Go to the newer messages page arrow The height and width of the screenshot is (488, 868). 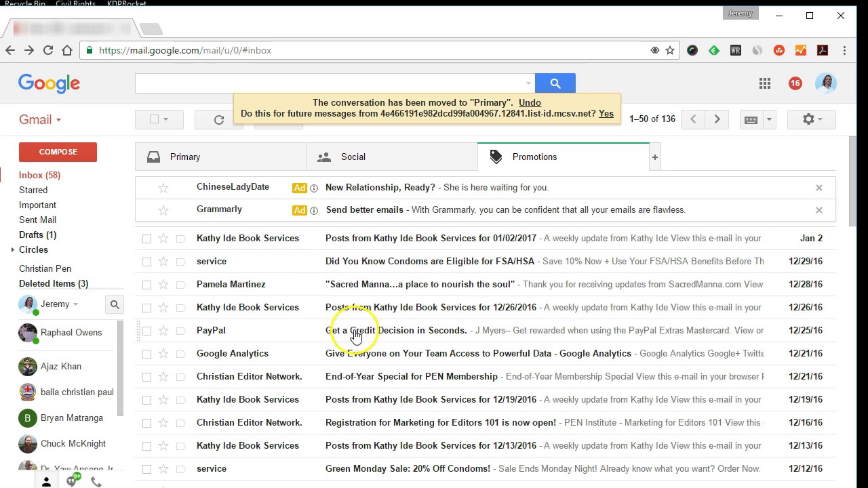[692, 119]
